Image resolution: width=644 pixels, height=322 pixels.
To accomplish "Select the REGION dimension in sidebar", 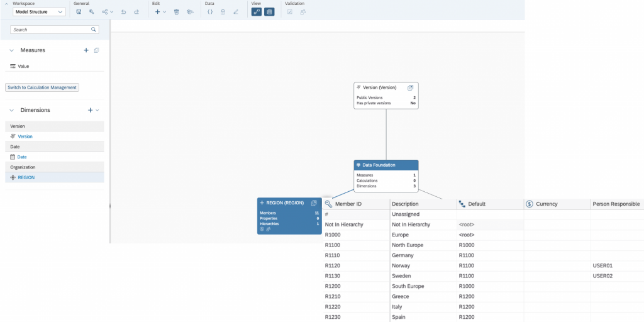I will coord(55,177).
